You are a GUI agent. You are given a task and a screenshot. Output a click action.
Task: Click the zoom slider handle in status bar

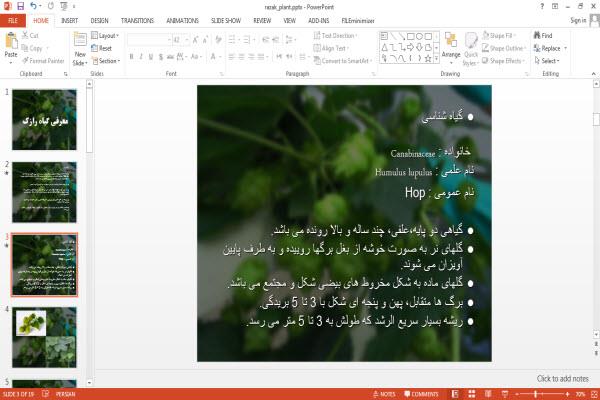(536, 394)
